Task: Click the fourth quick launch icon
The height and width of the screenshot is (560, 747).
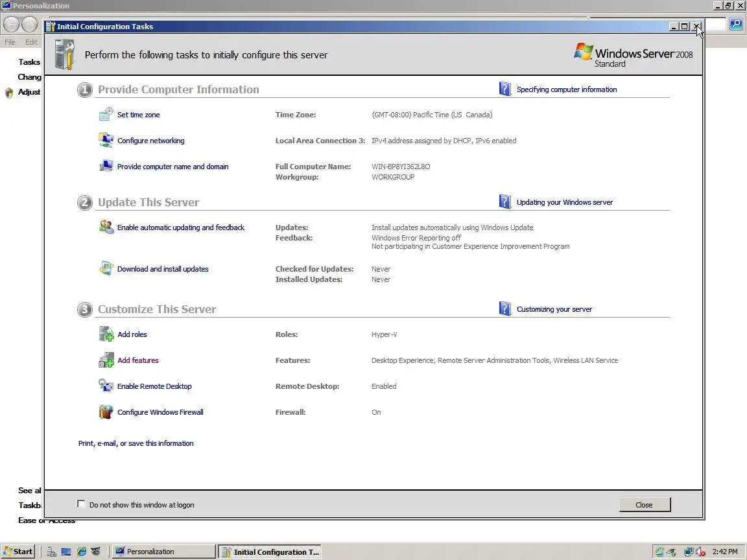Action: pos(96,552)
